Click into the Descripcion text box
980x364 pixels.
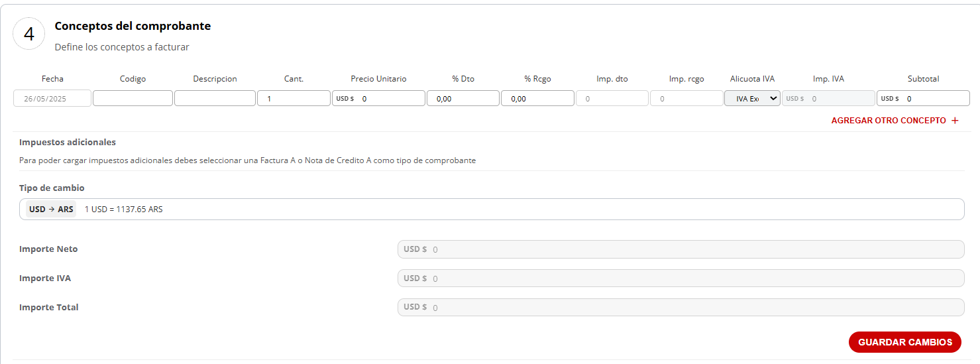[215, 98]
